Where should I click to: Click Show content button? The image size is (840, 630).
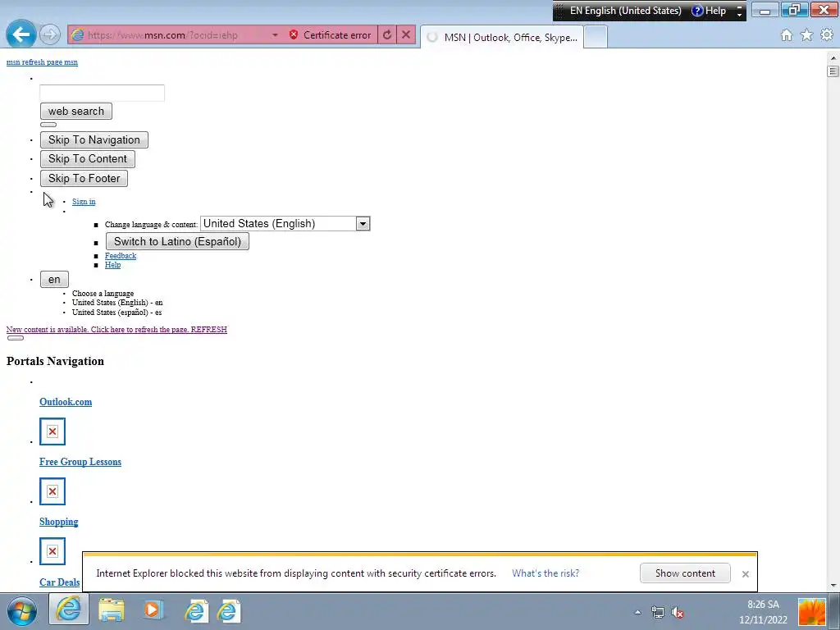[x=685, y=573]
